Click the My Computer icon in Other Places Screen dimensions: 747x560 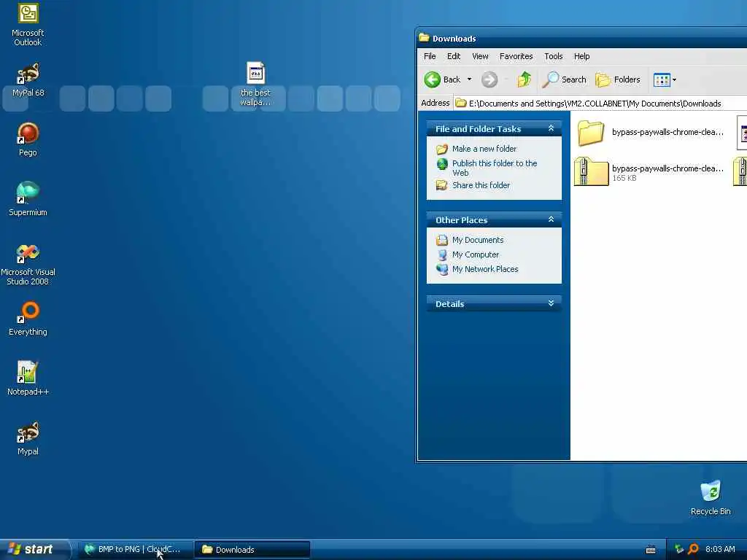[x=442, y=254]
